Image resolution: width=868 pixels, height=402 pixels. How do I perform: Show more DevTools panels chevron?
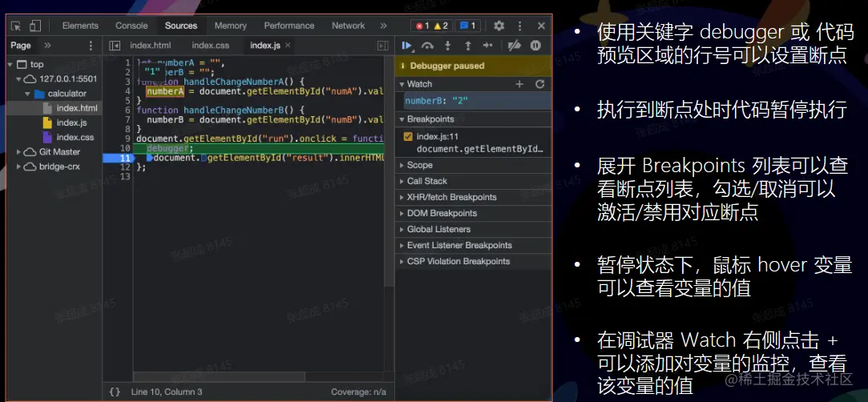click(383, 26)
